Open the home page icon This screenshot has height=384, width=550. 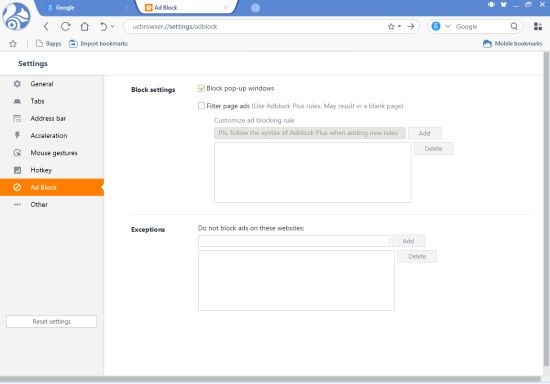(x=85, y=26)
